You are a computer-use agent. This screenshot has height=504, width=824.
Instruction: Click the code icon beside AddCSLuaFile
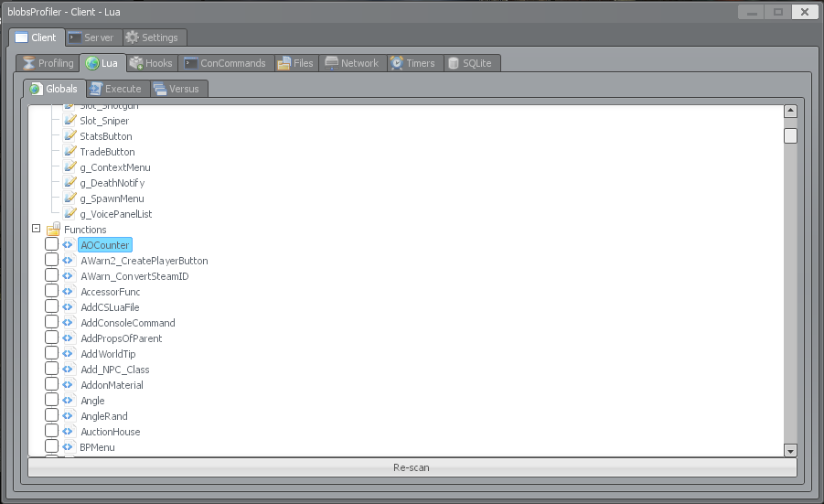[x=69, y=307]
